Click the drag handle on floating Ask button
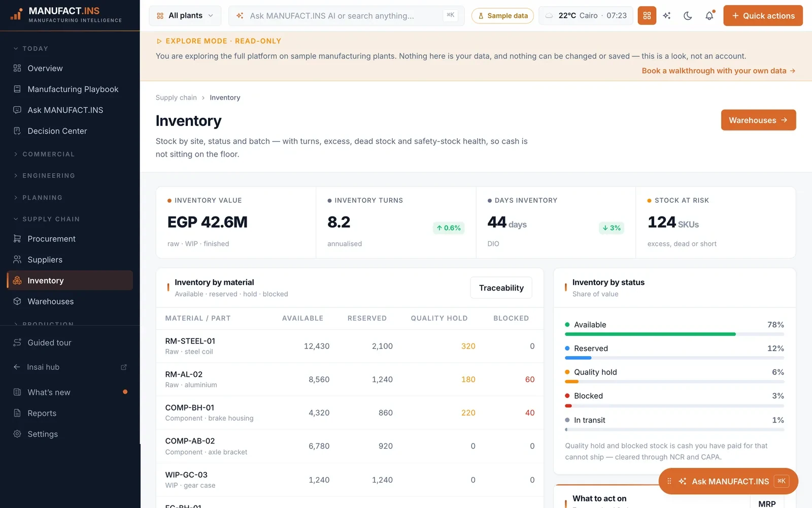This screenshot has height=508, width=812. [x=669, y=481]
